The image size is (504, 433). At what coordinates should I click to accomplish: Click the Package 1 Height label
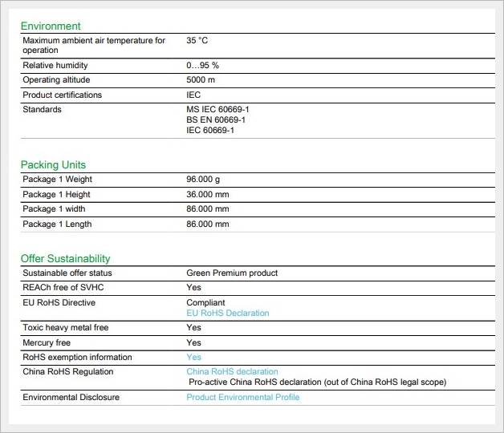56,195
